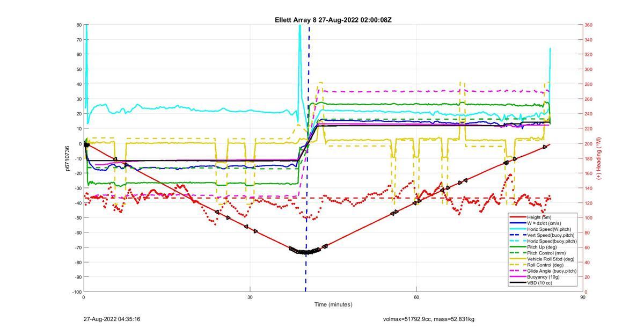Click the '10' left axis tick label
This screenshot has width=644, height=328.
point(79,129)
